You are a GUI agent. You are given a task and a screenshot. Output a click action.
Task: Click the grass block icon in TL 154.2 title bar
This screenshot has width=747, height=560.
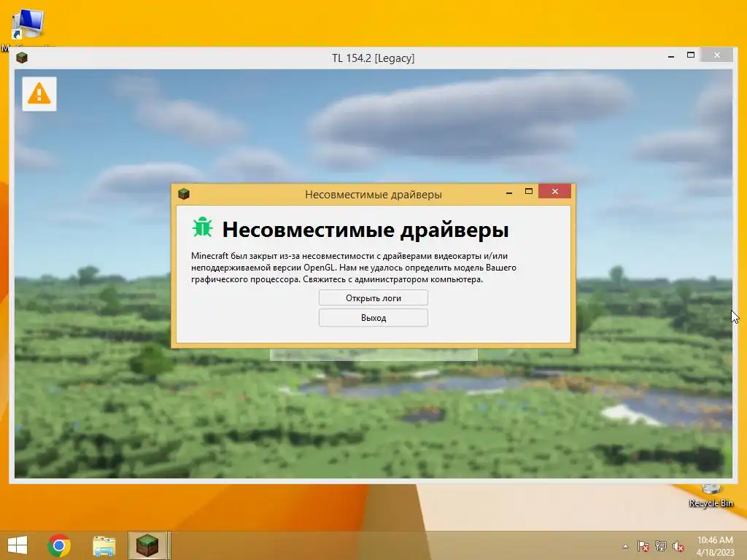(x=21, y=58)
